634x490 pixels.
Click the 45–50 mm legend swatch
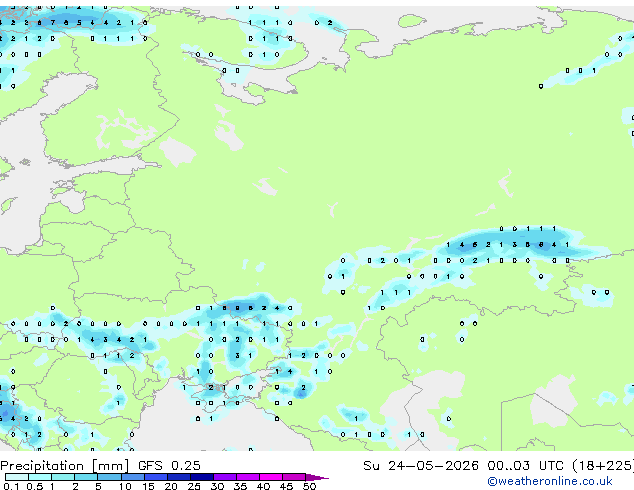[x=294, y=477]
